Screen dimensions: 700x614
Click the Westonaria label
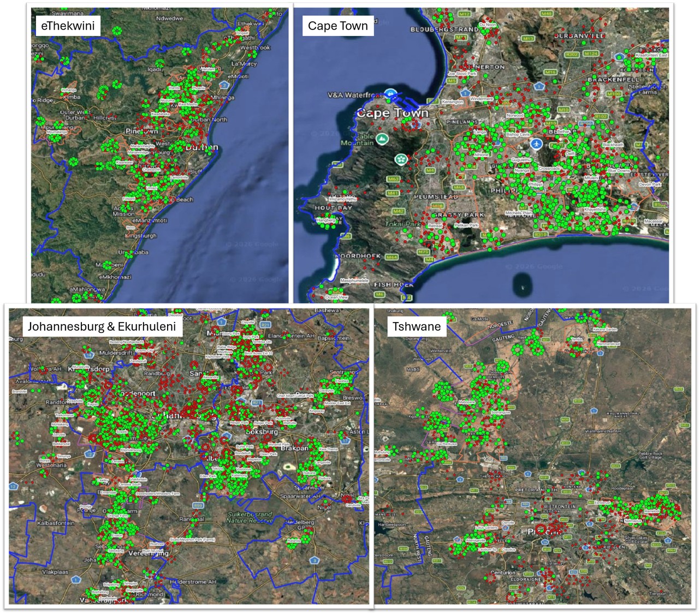tap(52, 466)
